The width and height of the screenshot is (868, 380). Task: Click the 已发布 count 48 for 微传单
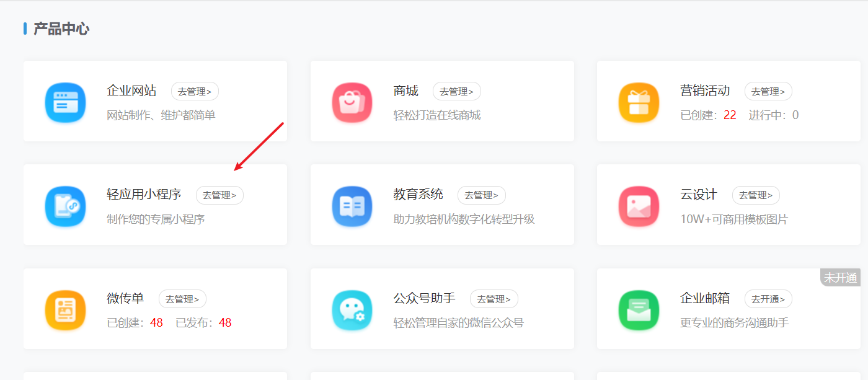click(226, 322)
